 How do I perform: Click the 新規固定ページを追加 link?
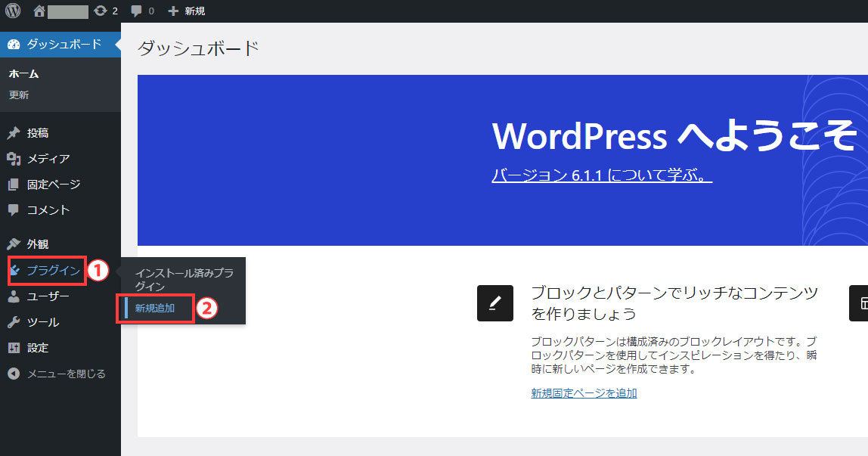(x=584, y=393)
